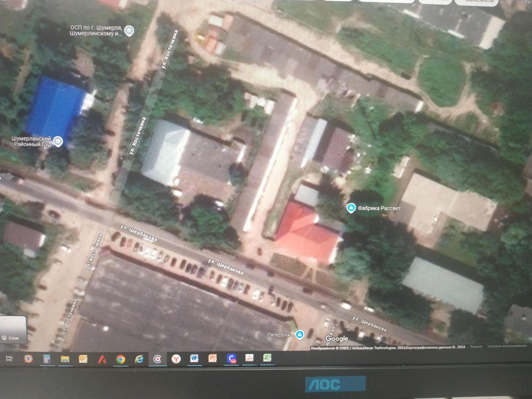Click Россия link in map footer
Screen dimensions: 532x399
tap(476, 347)
